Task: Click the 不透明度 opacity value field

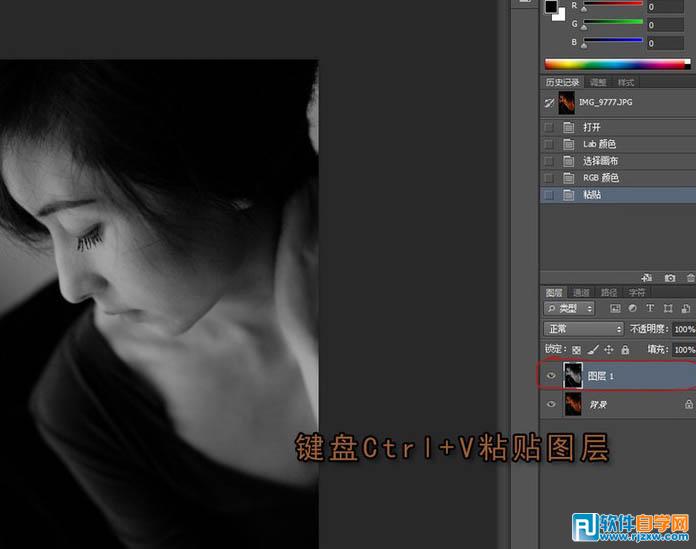Action: click(x=684, y=329)
